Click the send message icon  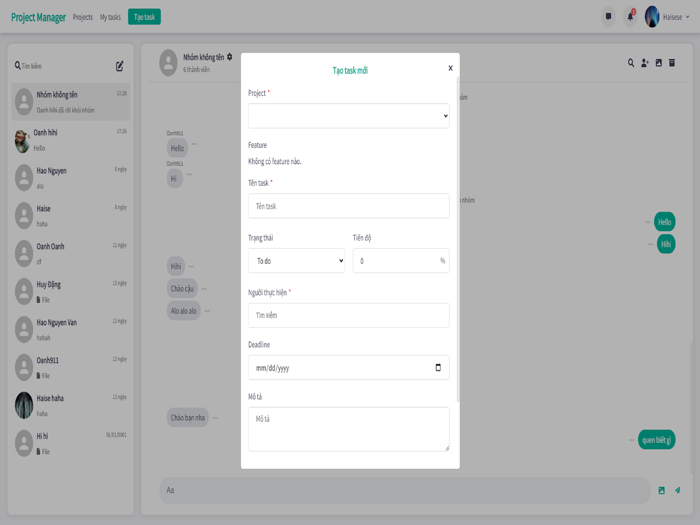678,490
